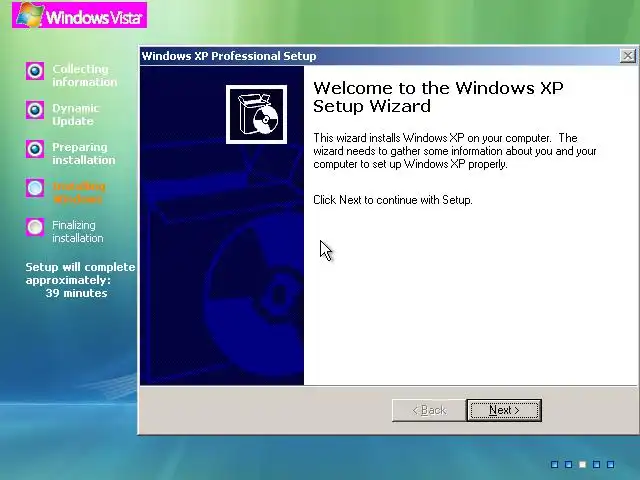
Task: Click the Finalizing installation step indicator
Action: tap(35, 227)
